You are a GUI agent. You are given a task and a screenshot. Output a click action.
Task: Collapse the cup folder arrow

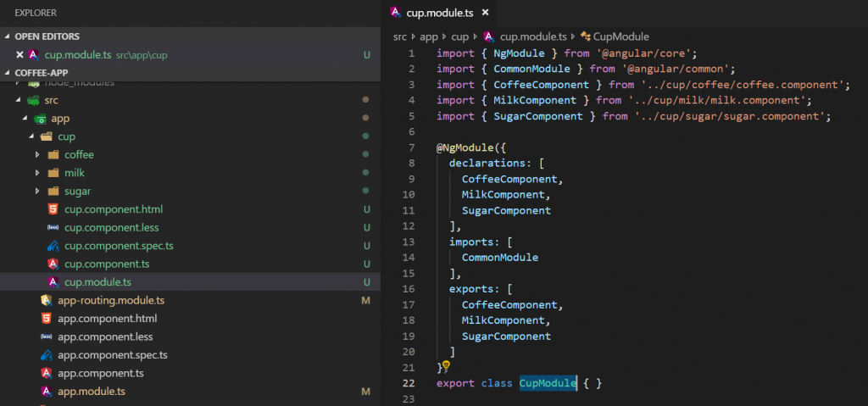click(31, 136)
